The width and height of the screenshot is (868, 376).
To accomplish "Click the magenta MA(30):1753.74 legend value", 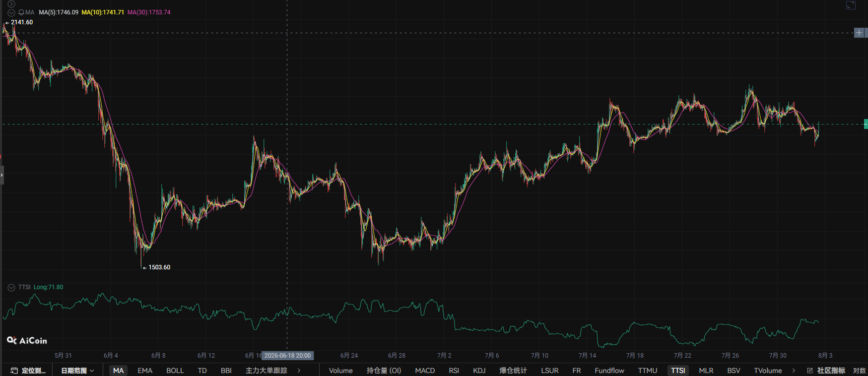I will point(149,12).
